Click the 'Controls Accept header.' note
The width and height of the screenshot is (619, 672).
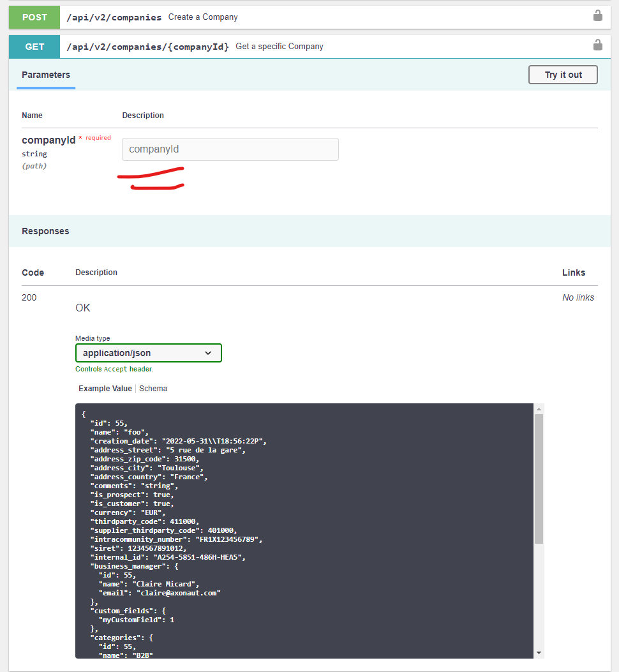tap(114, 369)
